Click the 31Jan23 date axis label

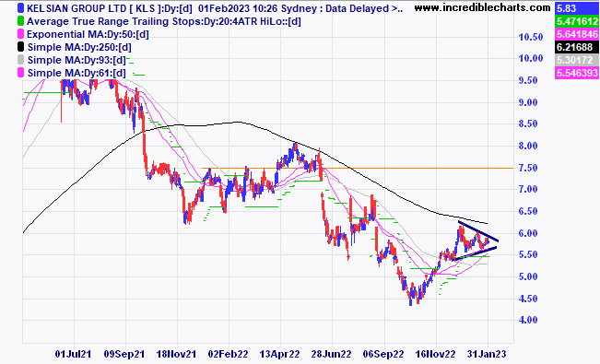[x=487, y=355]
